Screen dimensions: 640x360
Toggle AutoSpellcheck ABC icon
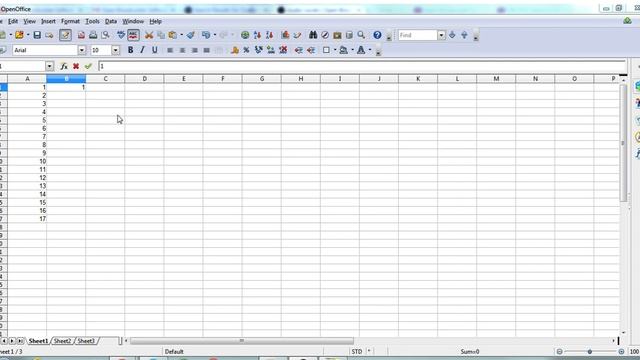click(133, 35)
